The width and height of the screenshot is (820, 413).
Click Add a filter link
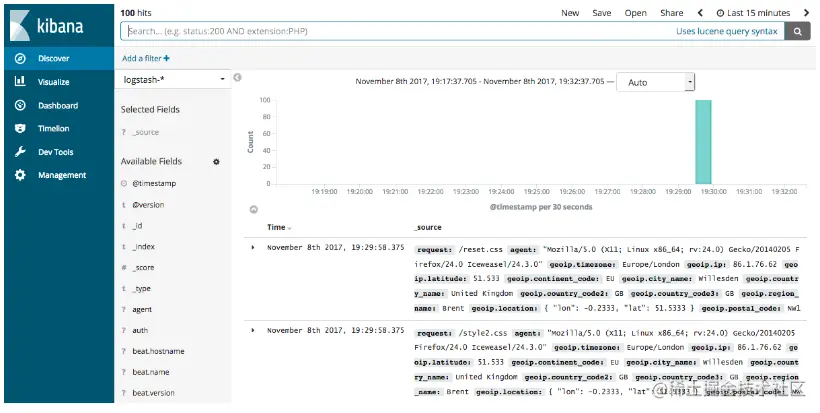coord(145,59)
